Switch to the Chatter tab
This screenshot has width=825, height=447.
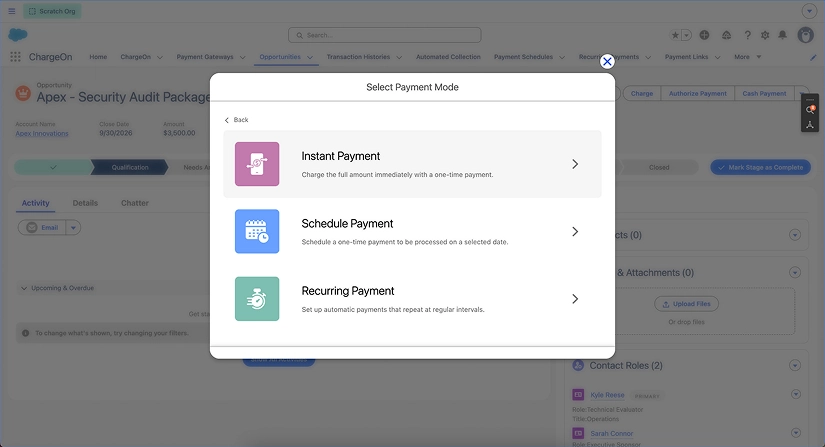tap(135, 203)
